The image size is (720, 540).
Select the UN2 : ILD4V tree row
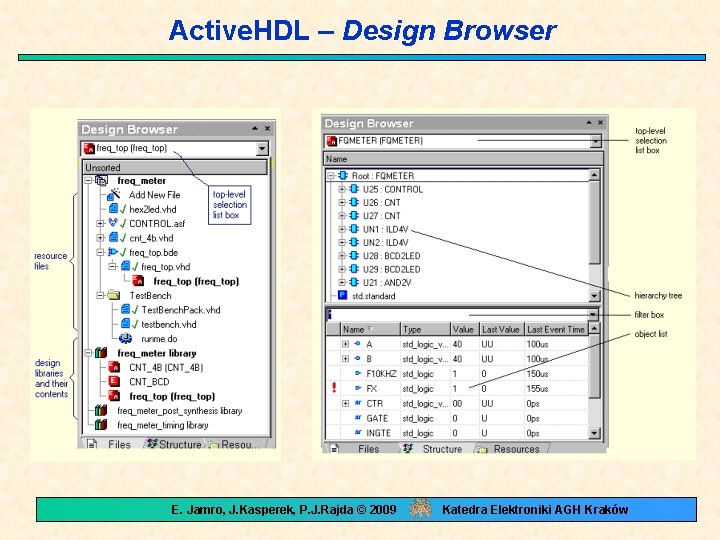pos(385,242)
